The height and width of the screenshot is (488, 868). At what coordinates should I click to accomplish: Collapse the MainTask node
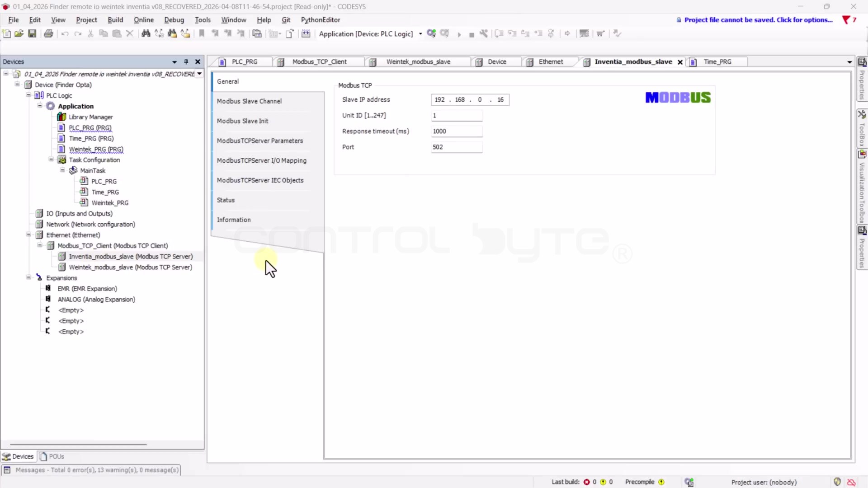point(62,170)
